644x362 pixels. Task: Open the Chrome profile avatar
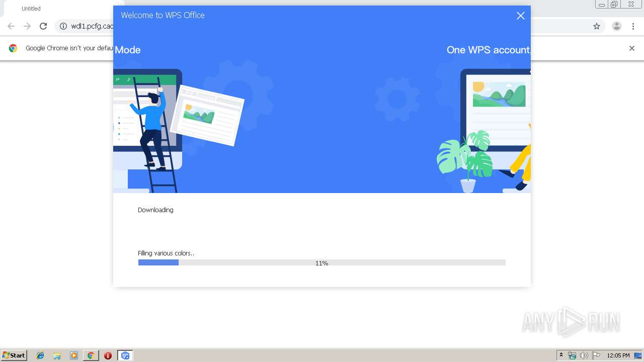[617, 26]
